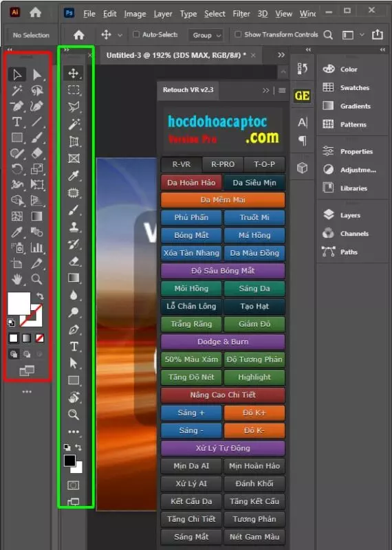392x550 pixels.
Task: Select the Rectangular Marquee tool
Action: coord(74,90)
